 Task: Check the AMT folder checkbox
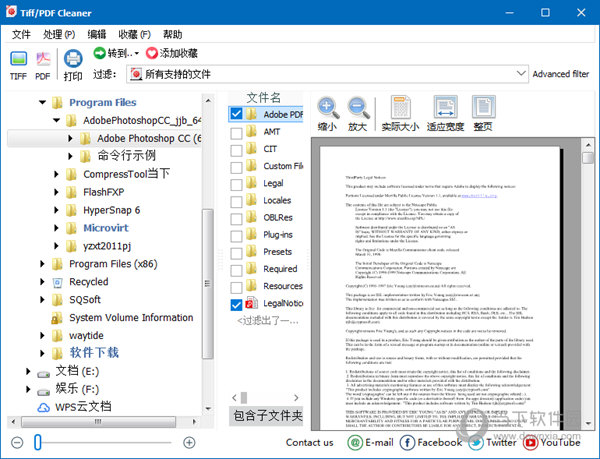(x=236, y=133)
